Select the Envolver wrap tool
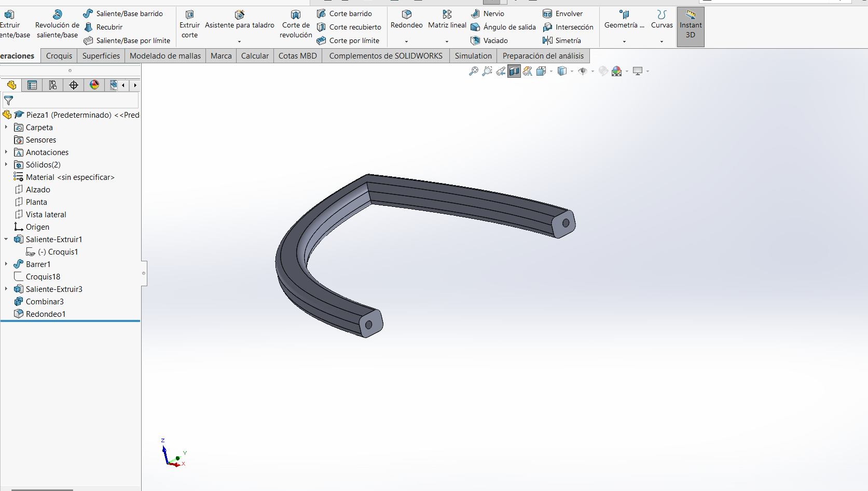The height and width of the screenshot is (491, 868). [563, 13]
